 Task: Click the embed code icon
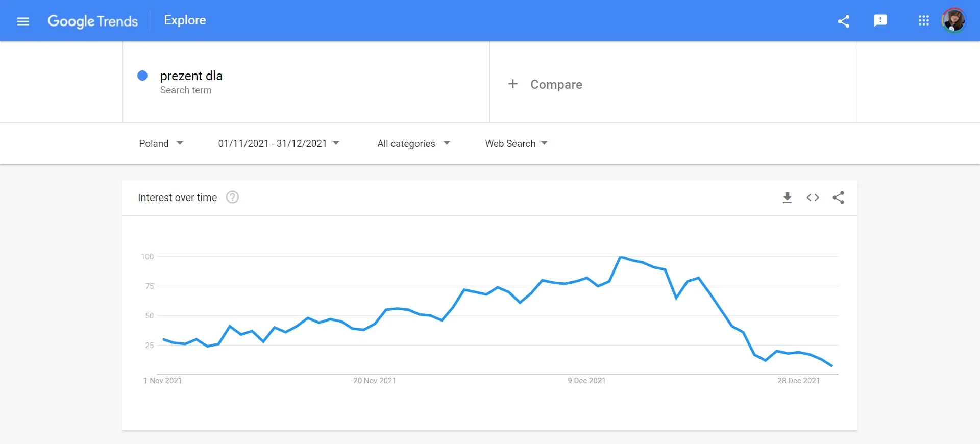coord(813,198)
